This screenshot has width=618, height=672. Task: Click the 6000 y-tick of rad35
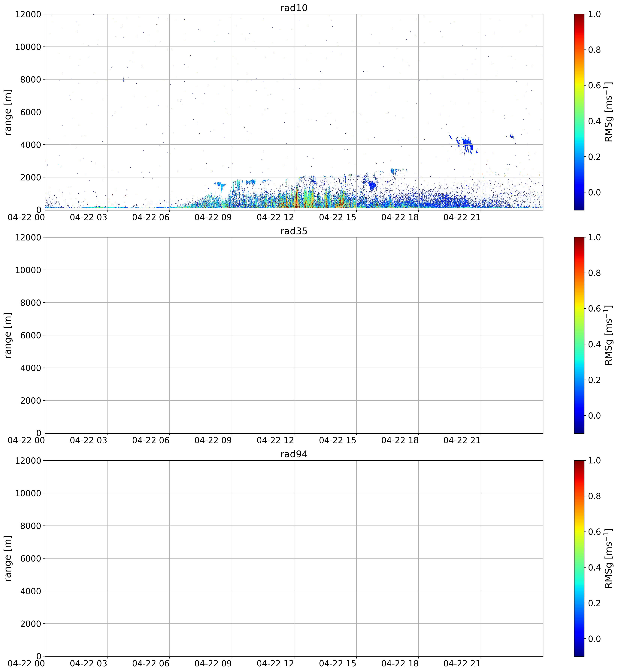click(x=31, y=335)
